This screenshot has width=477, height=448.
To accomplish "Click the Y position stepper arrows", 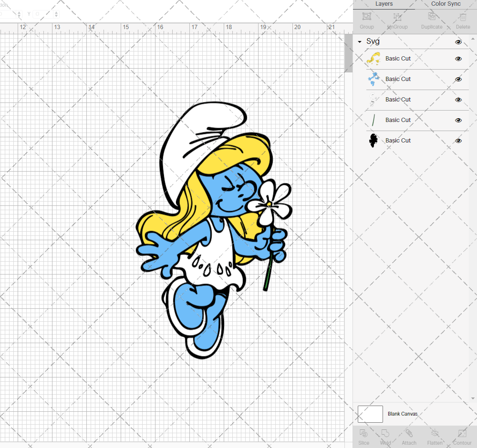I will coord(56,14).
